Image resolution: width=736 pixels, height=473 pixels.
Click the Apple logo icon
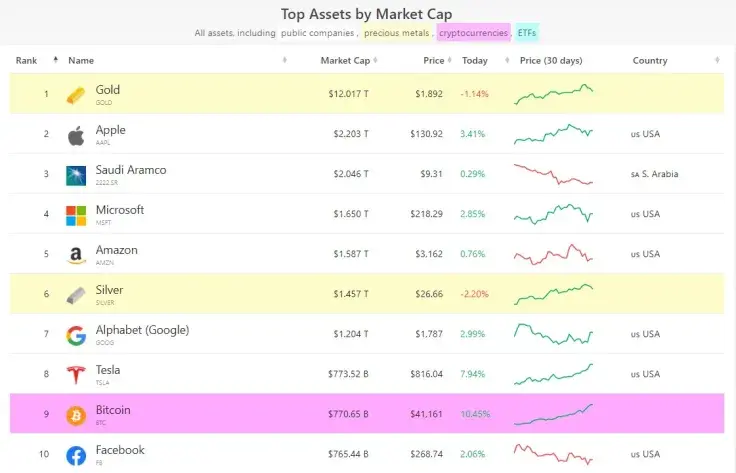tap(76, 136)
